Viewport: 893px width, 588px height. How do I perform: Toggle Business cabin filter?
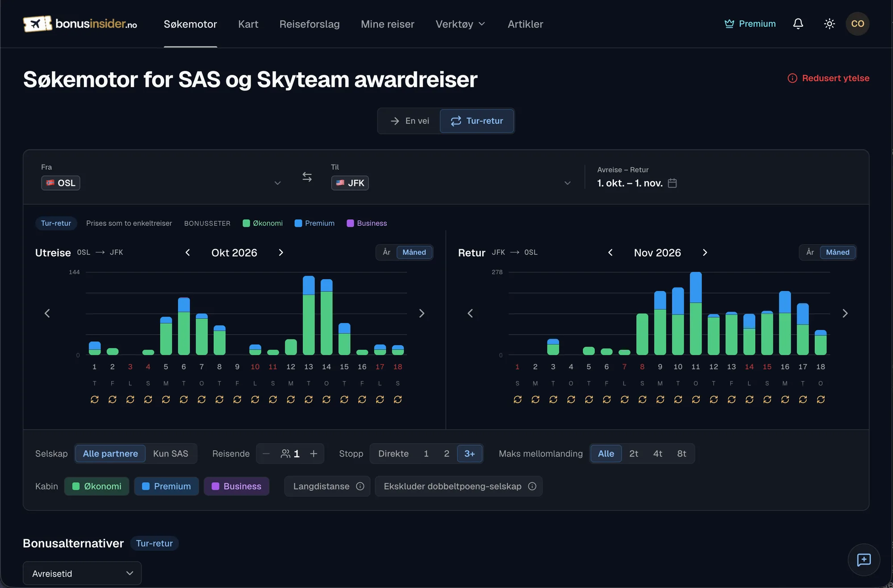[x=237, y=486]
